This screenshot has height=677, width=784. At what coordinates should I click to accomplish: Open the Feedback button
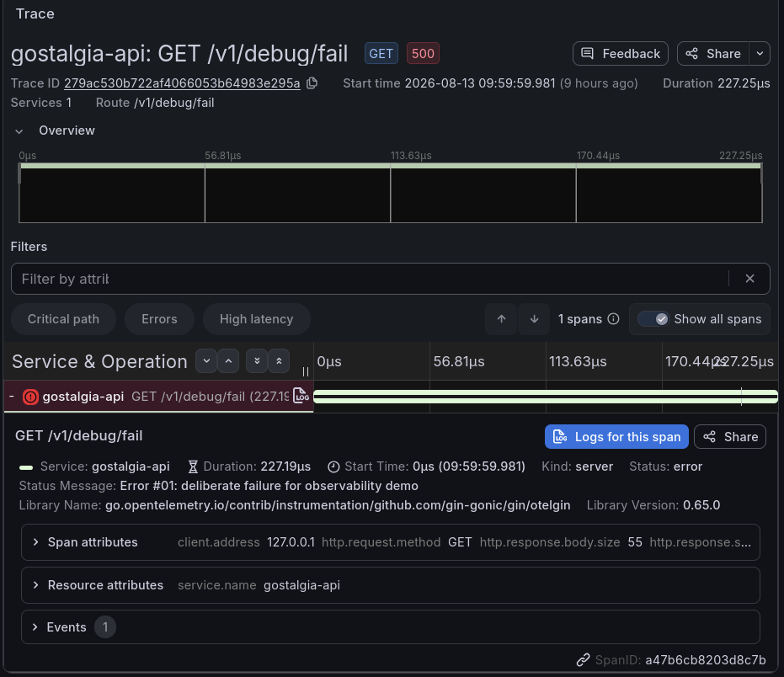tap(620, 54)
